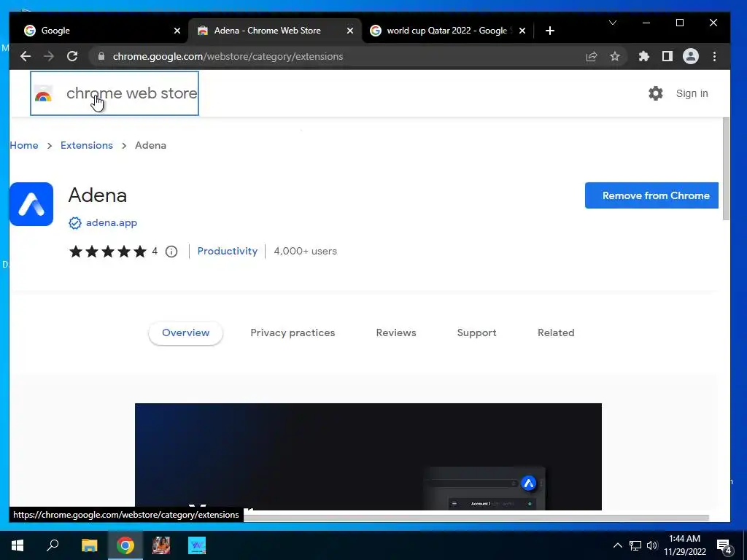
Task: Open adena.app publisher link
Action: pos(112,223)
